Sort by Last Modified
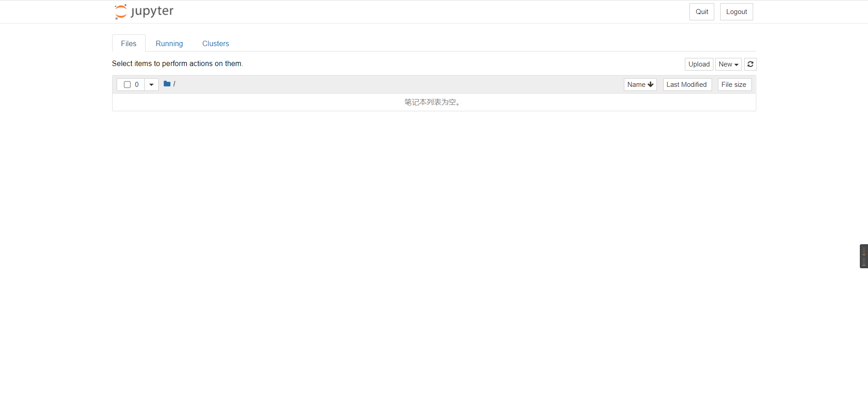Viewport: 868px width, 408px height. click(687, 85)
